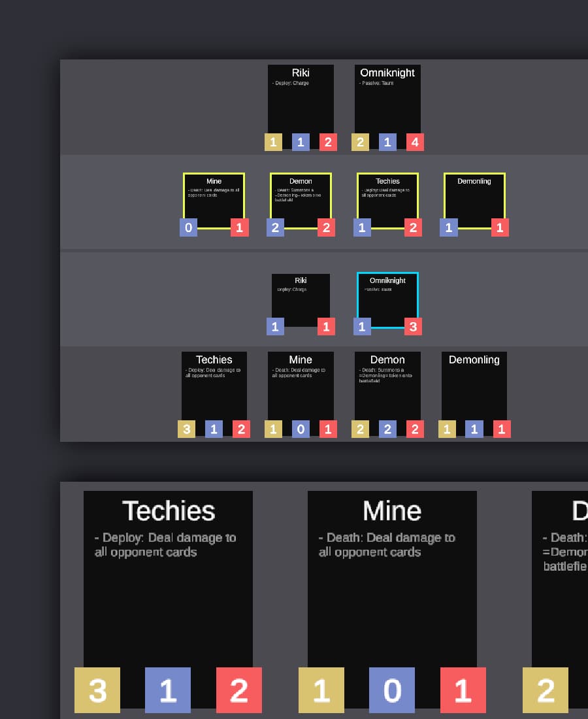Click blue attack badge 2 on yellow-outlined Demon

[276, 227]
